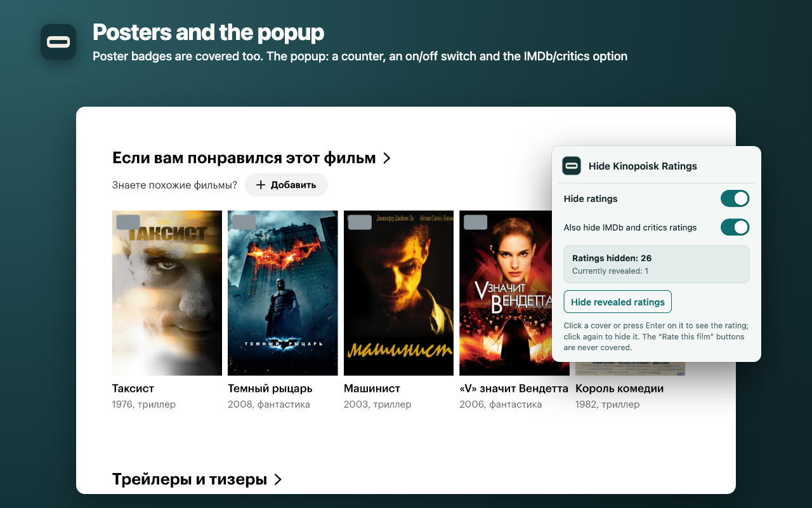Click the Таксист title link

[x=133, y=388]
